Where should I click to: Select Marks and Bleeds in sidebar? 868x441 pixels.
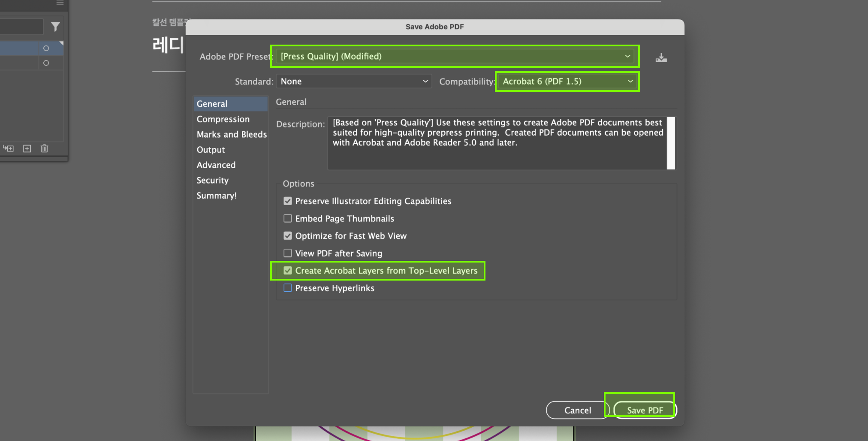[232, 134]
